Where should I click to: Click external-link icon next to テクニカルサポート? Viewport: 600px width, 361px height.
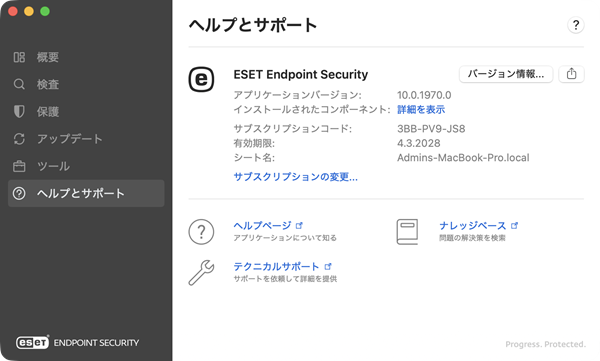(x=328, y=266)
